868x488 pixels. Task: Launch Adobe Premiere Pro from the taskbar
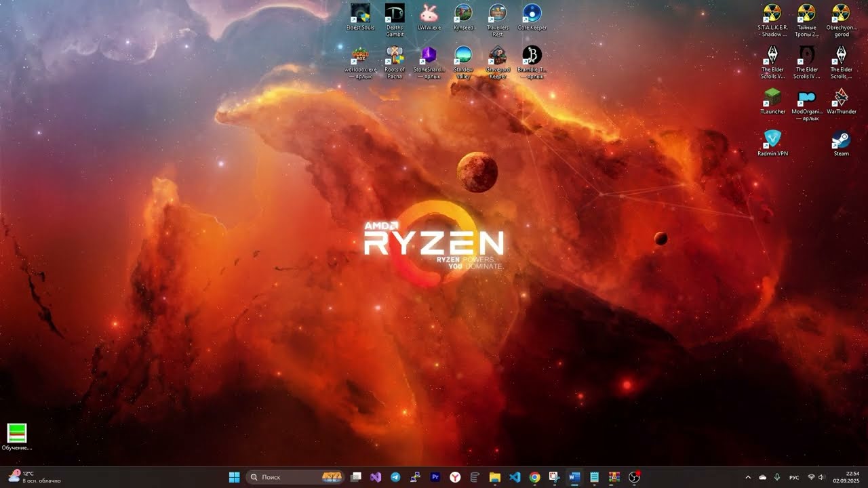435,477
